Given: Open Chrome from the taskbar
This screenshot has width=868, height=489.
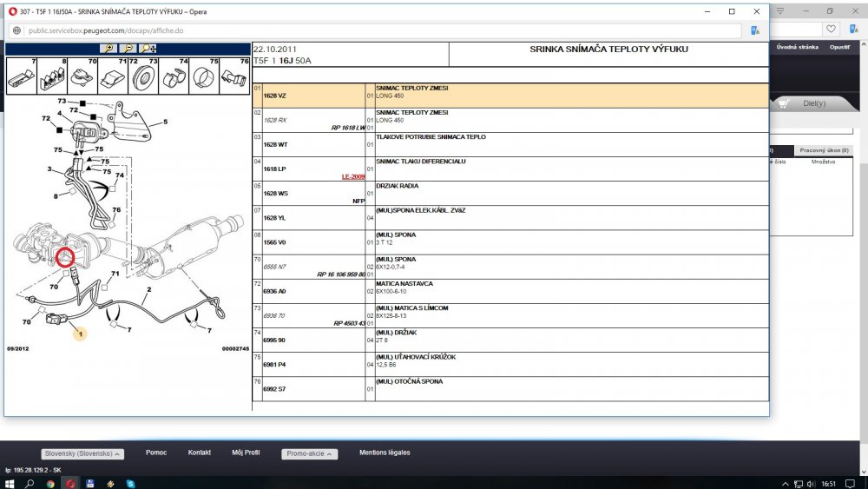Looking at the screenshot, I should [50, 484].
